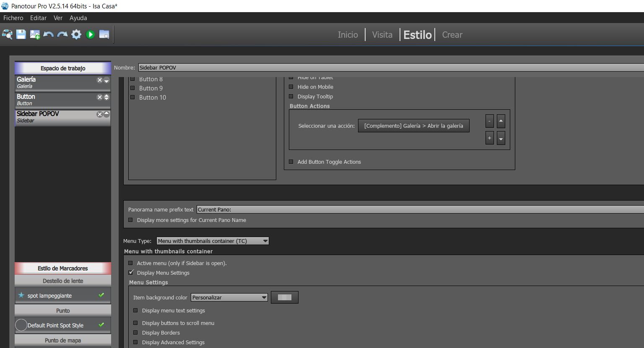Click the save project icon
The image size is (644, 348).
(21, 35)
